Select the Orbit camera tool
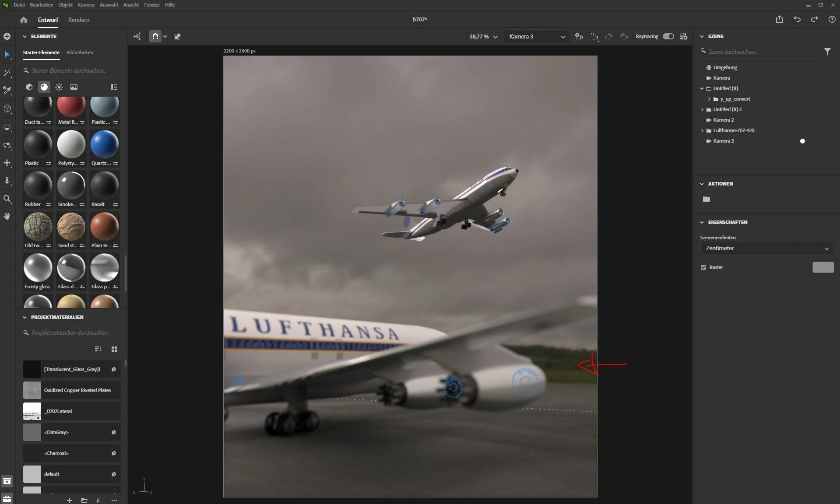Screen dimensions: 840x504 coord(7,145)
